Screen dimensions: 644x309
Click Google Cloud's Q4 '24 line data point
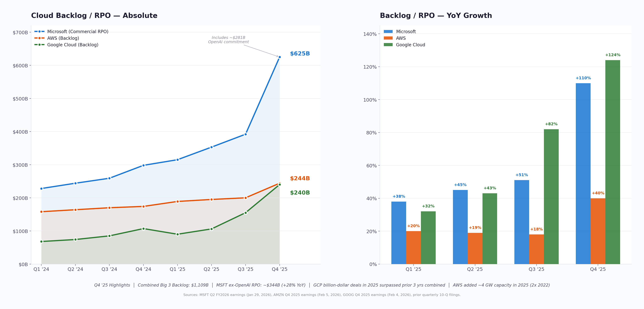[143, 229]
